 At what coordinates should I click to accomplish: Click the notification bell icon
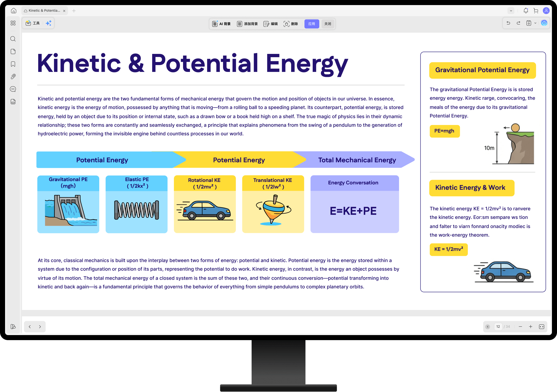point(526,11)
